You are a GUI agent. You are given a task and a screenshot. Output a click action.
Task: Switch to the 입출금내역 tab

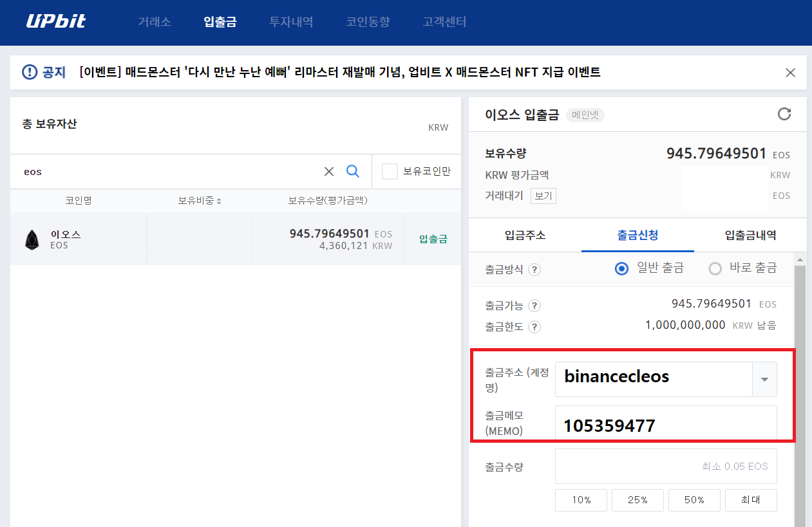(750, 235)
